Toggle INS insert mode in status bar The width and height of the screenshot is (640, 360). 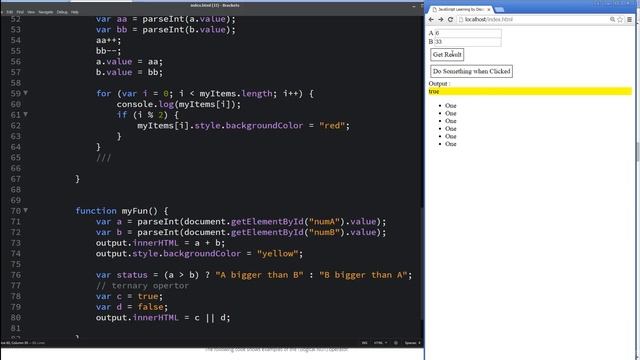coord(365,343)
